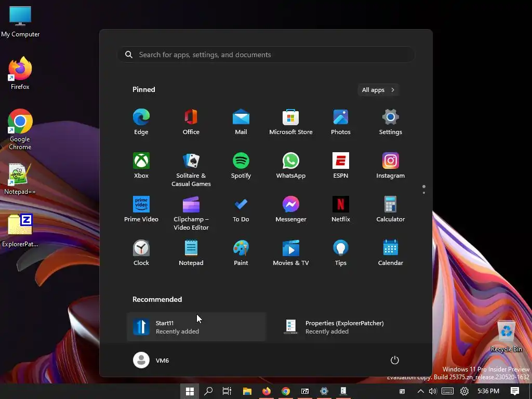The width and height of the screenshot is (532, 399).
Task: Open the ESPN app
Action: tap(341, 166)
